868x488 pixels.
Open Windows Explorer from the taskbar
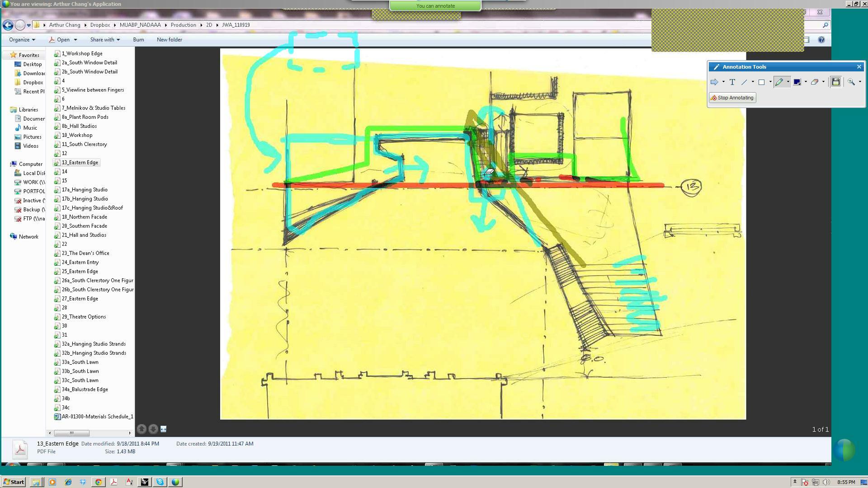(36, 482)
